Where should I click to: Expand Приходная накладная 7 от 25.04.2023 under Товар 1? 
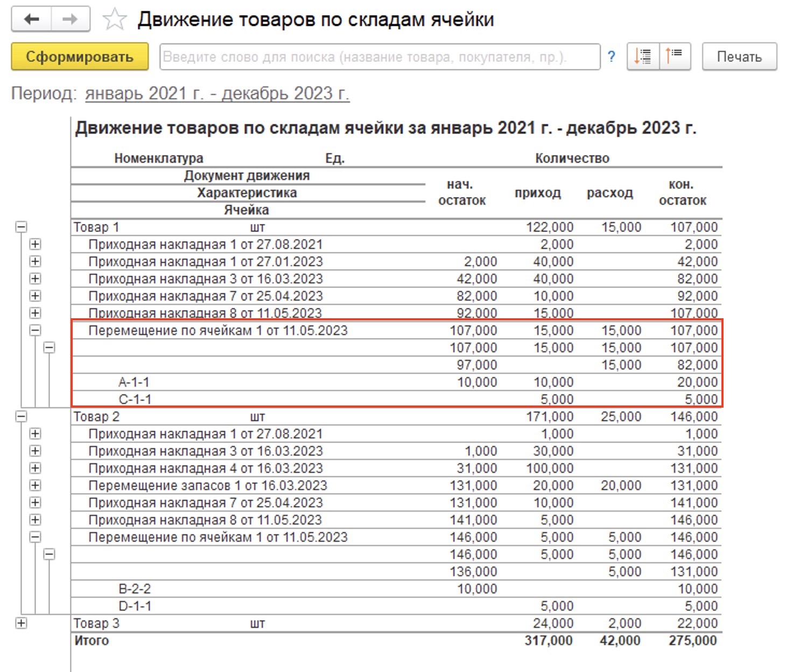[x=35, y=296]
